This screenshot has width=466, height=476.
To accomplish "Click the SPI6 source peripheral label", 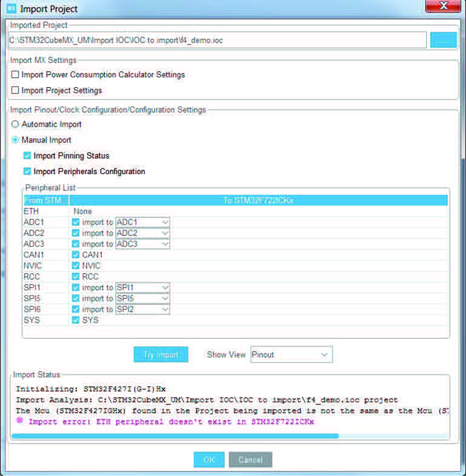I will (x=32, y=309).
